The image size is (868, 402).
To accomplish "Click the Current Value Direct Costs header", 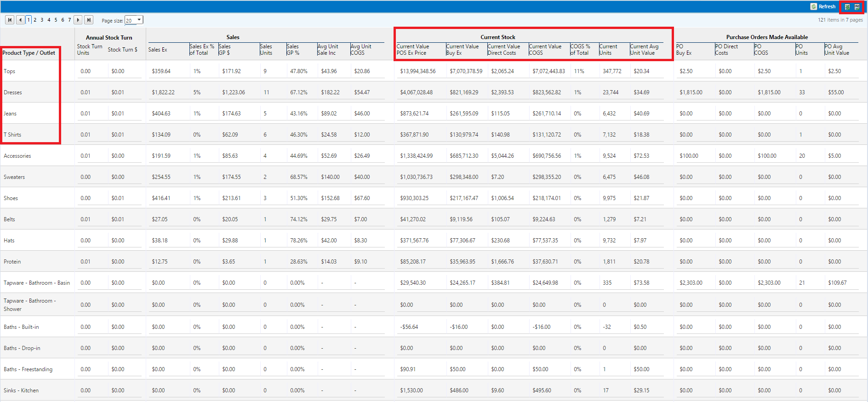I will tap(504, 50).
